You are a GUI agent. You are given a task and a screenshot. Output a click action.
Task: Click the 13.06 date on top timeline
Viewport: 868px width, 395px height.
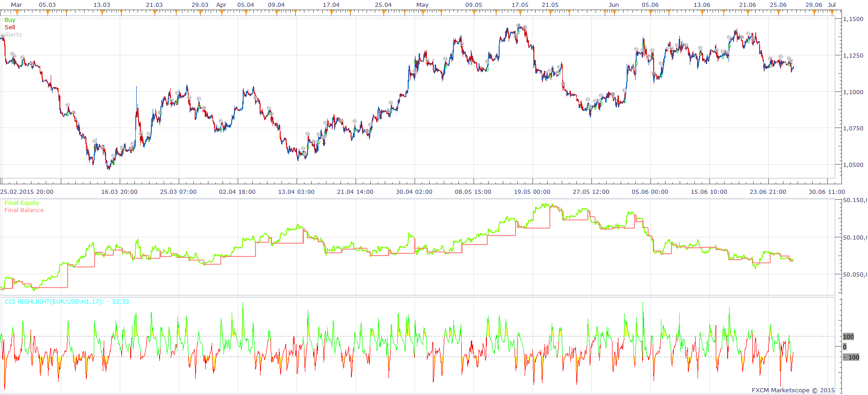point(702,5)
